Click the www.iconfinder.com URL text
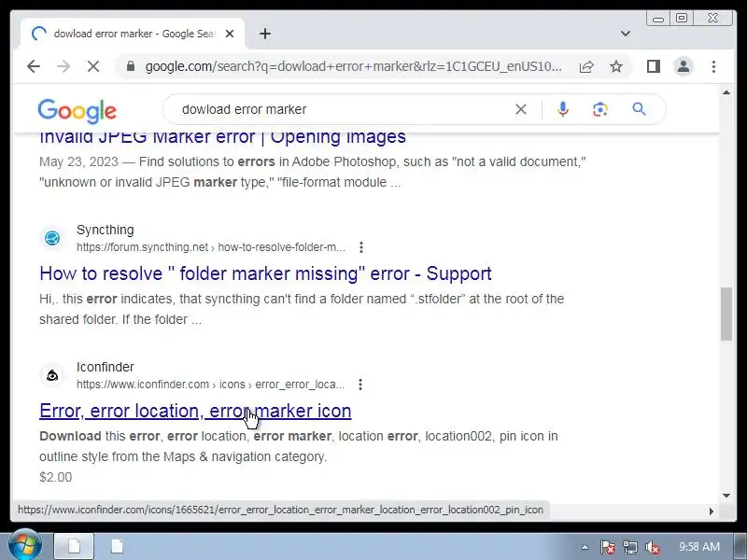The width and height of the screenshot is (747, 560). click(x=211, y=385)
